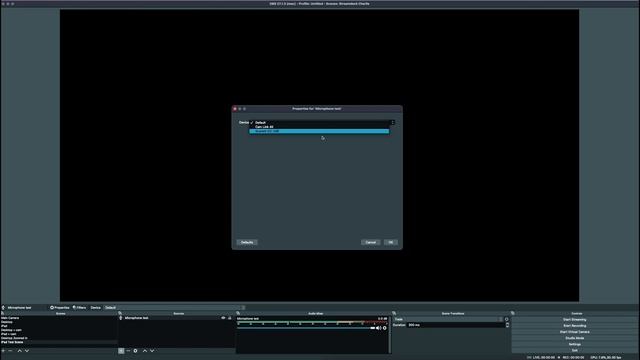Adjust Microphone test volume slider

coord(306,328)
